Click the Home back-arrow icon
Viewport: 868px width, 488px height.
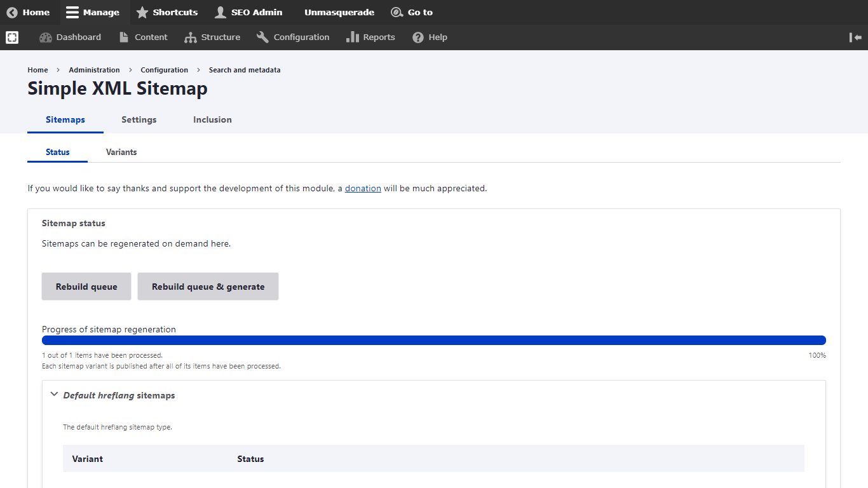12,12
